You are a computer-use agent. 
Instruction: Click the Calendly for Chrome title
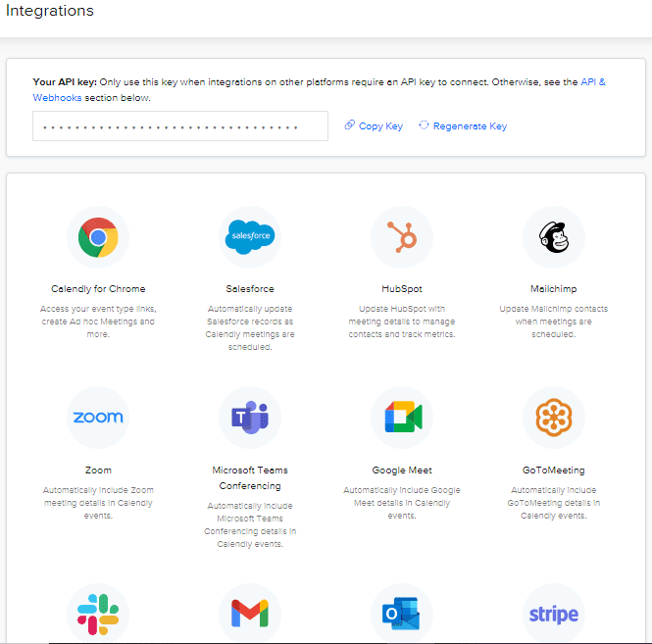(x=98, y=289)
